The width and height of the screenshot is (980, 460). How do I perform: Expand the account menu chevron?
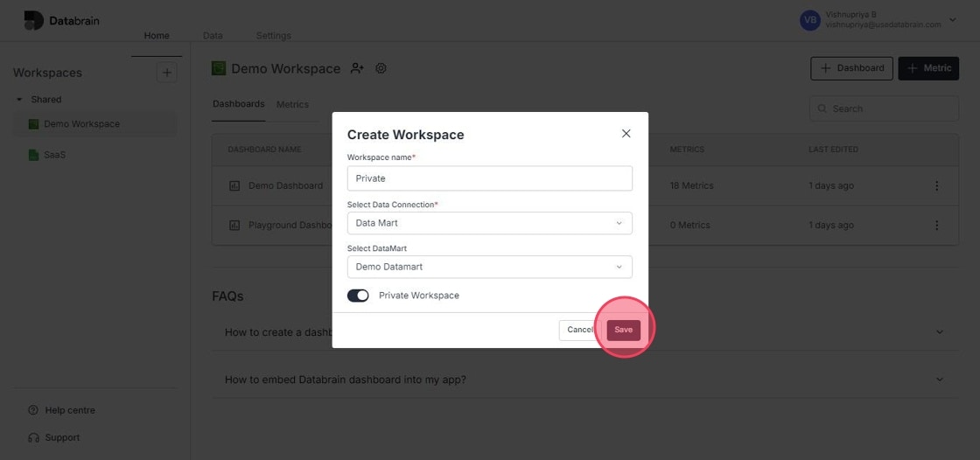tap(953, 20)
